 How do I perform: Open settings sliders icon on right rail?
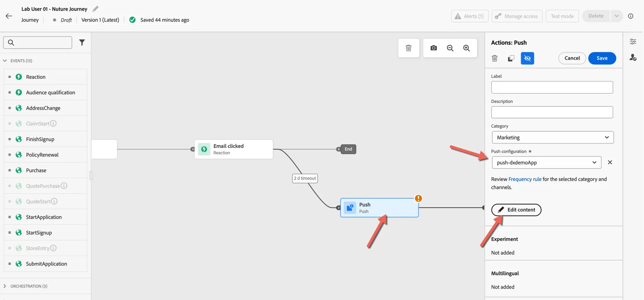click(633, 42)
